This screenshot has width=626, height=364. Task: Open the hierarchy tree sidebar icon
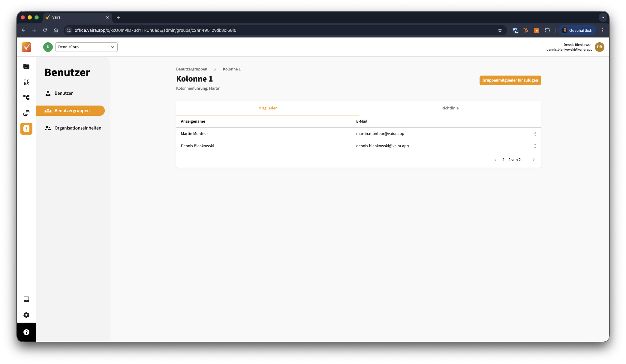(26, 97)
